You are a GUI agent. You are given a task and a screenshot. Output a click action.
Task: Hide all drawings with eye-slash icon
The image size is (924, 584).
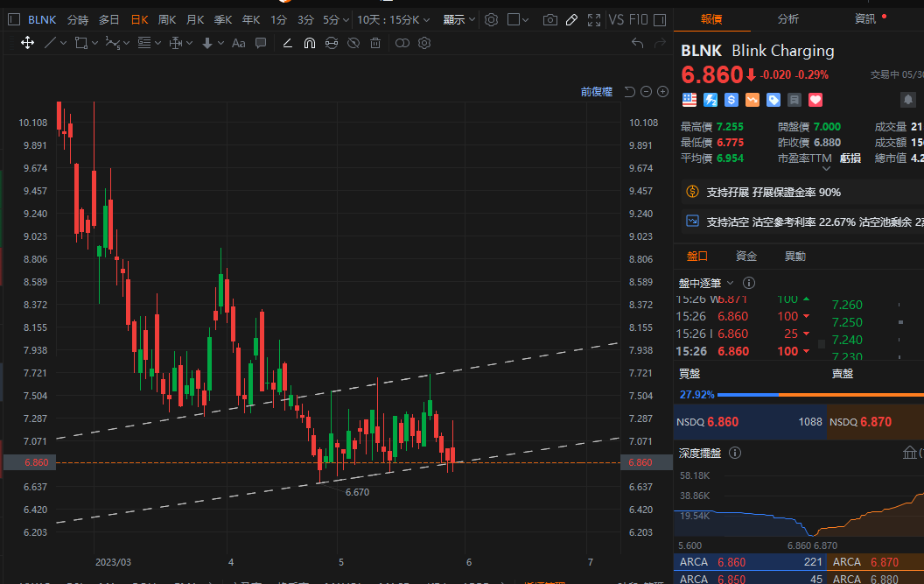(353, 43)
